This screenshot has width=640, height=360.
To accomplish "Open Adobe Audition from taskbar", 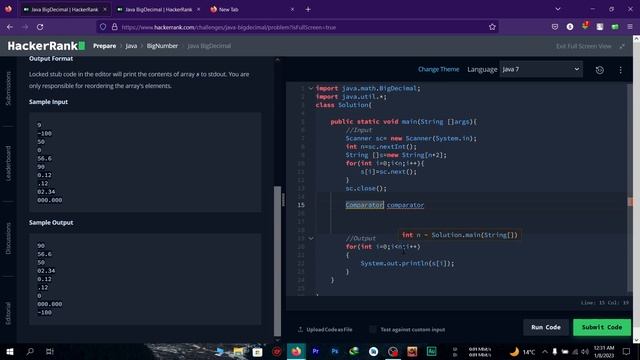I will (431, 351).
